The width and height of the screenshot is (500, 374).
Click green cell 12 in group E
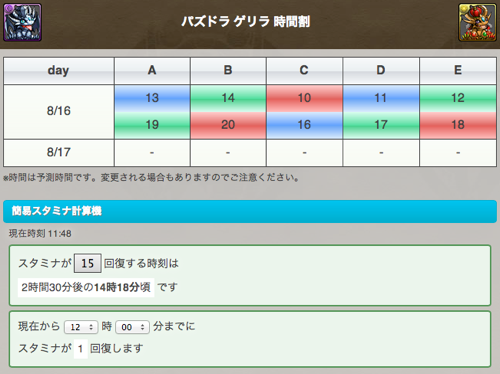click(458, 98)
